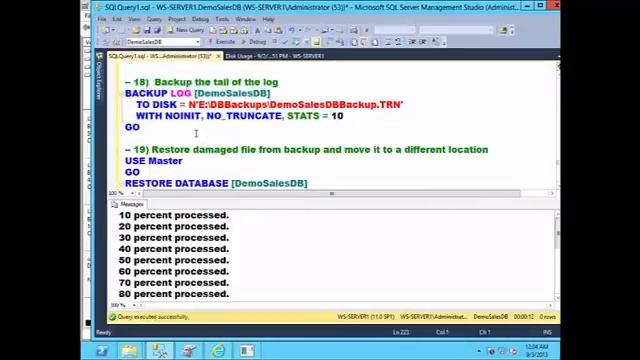Open the File menu
This screenshot has width=640, height=360.
(102, 19)
